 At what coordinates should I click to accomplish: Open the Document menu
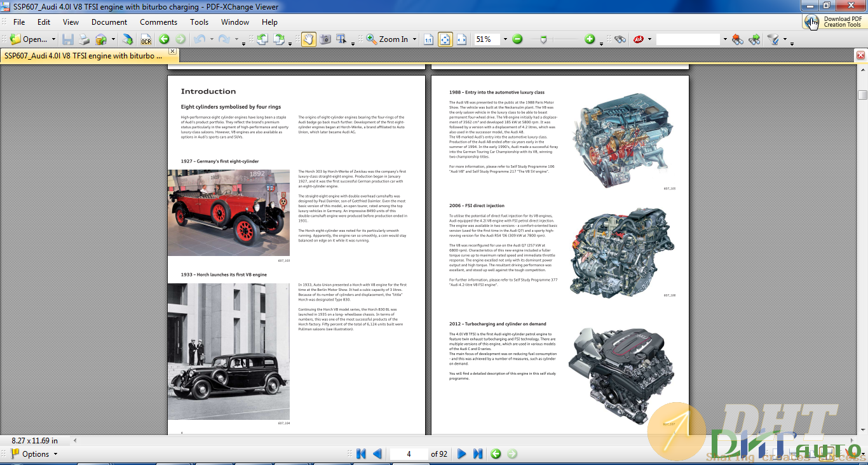pyautogui.click(x=109, y=22)
